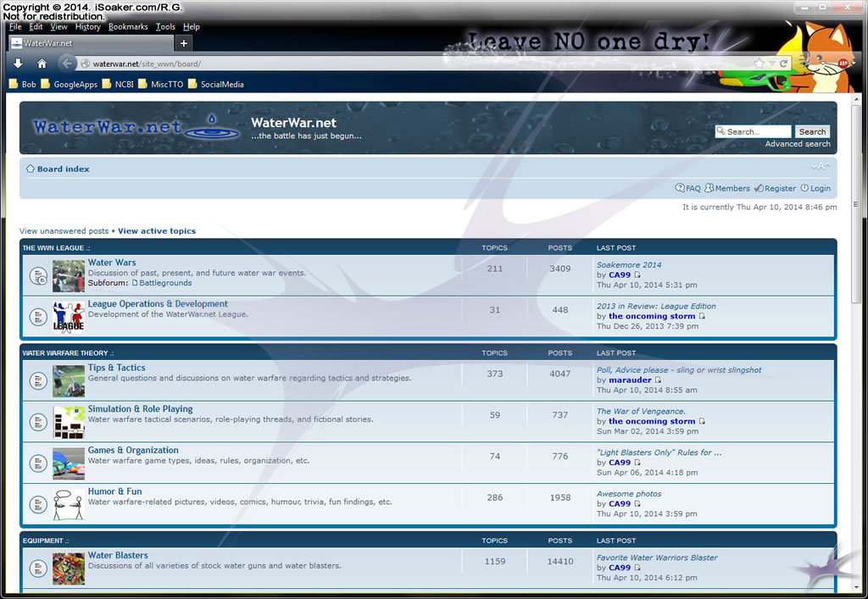Click the Board index home icon
The width and height of the screenshot is (868, 599).
click(x=31, y=169)
